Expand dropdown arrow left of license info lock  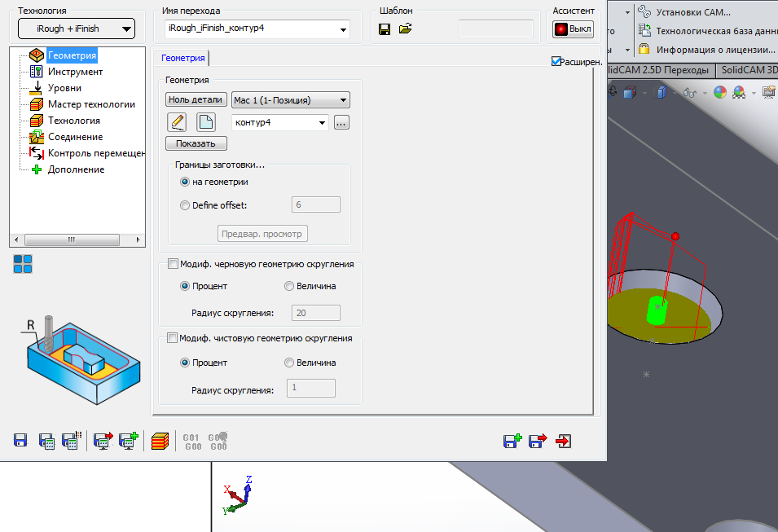tap(627, 50)
